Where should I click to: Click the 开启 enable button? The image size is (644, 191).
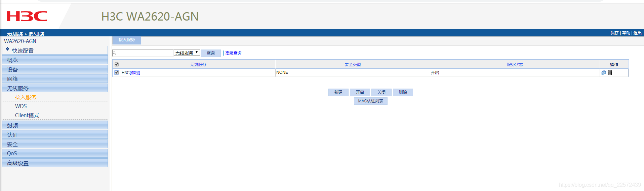pos(360,92)
